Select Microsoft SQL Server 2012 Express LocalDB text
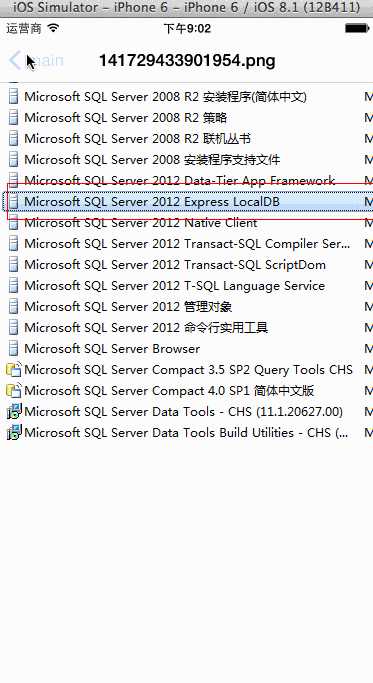Image resolution: width=373 pixels, height=683 pixels. pyautogui.click(x=152, y=201)
